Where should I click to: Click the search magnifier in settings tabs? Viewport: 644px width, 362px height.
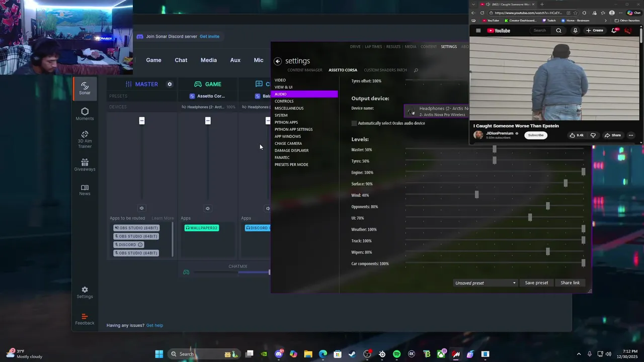[x=416, y=70]
